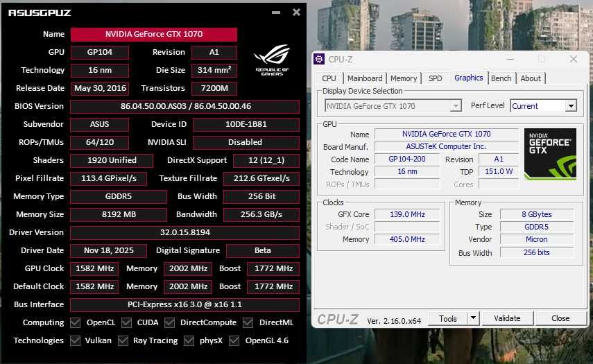The height and width of the screenshot is (364, 593).
Task: Click the ROG Republic of Gamers logo
Action: click(x=272, y=60)
